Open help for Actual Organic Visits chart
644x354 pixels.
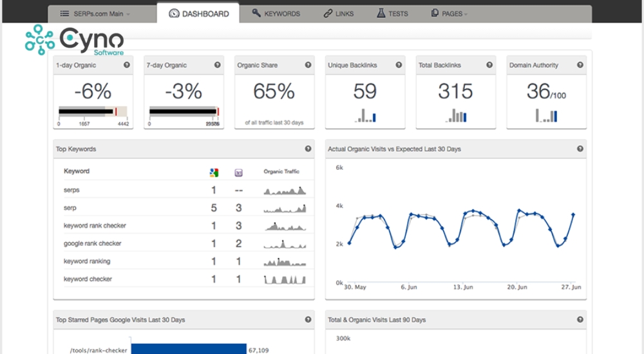[x=580, y=149]
